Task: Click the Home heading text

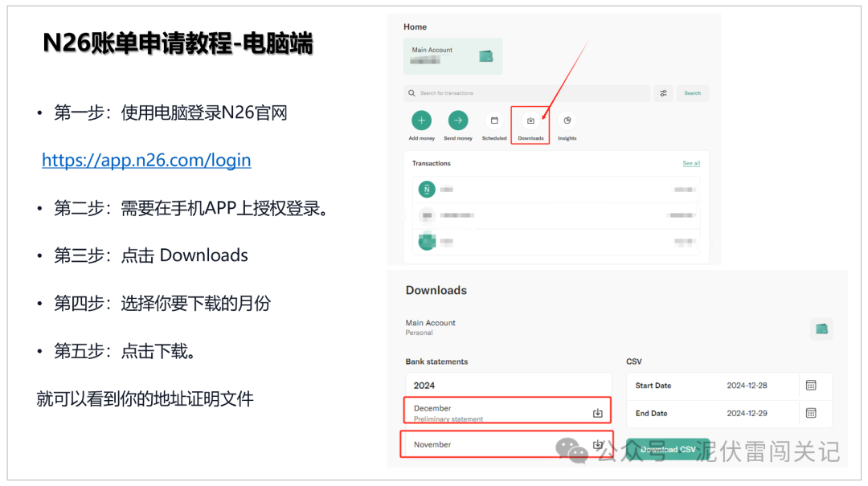Action: (x=415, y=27)
